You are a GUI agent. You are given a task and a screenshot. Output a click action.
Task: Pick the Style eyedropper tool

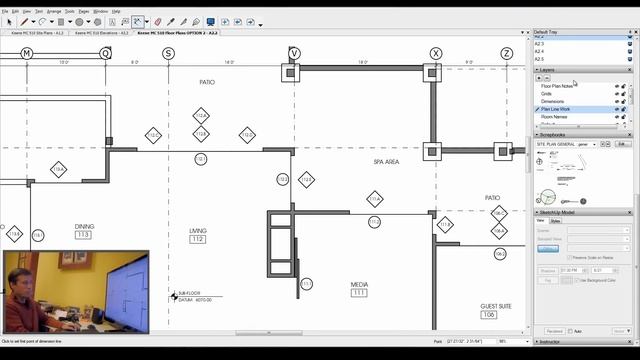(171, 22)
